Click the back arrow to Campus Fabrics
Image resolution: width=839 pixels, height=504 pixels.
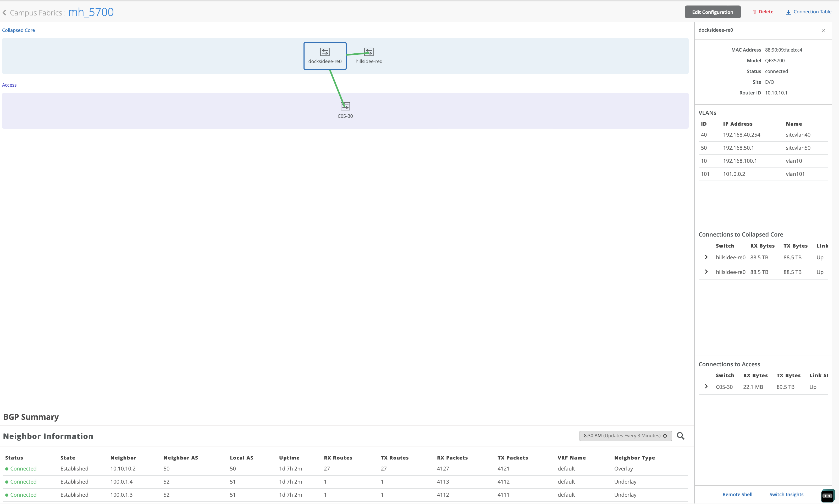[4, 13]
